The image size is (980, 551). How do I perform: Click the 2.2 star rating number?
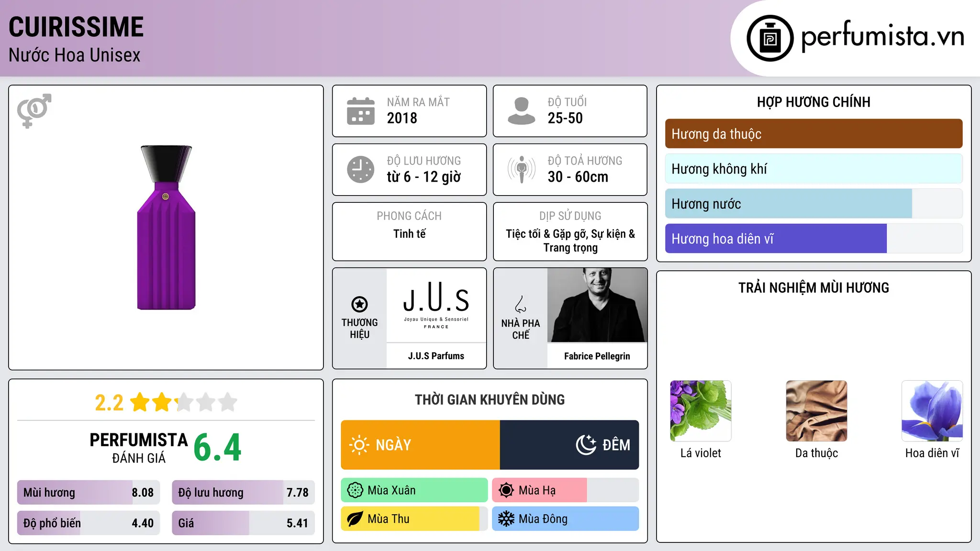point(109,403)
